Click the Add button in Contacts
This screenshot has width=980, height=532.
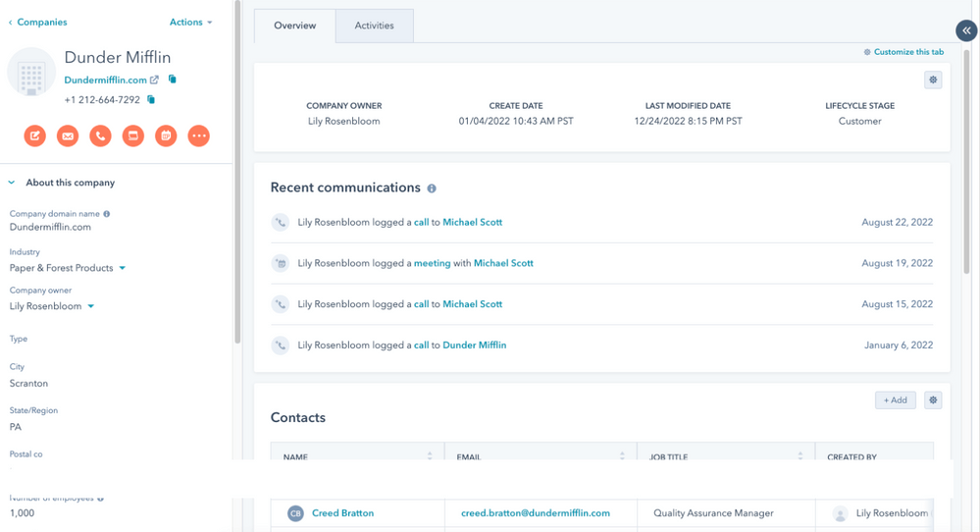coord(895,400)
